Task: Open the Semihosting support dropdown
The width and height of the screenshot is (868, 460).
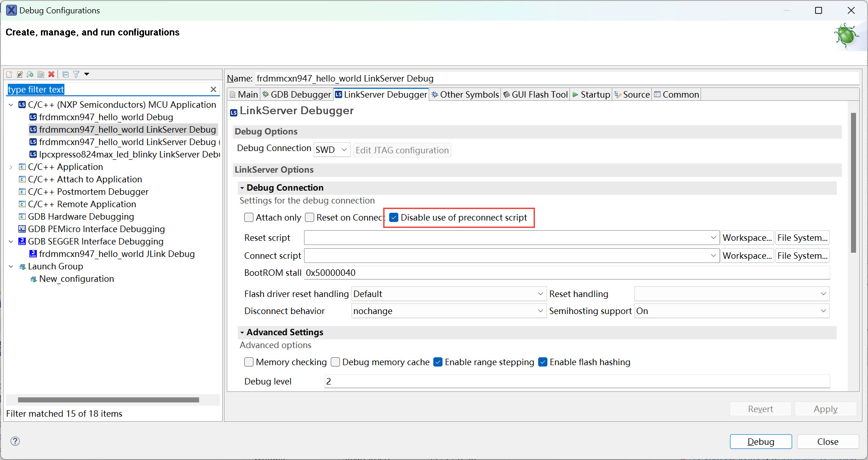Action: pos(732,311)
